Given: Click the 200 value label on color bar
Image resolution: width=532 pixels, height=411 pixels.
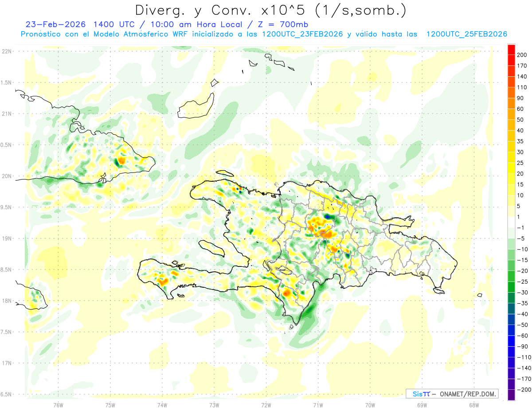Looking at the screenshot, I should pos(522,55).
